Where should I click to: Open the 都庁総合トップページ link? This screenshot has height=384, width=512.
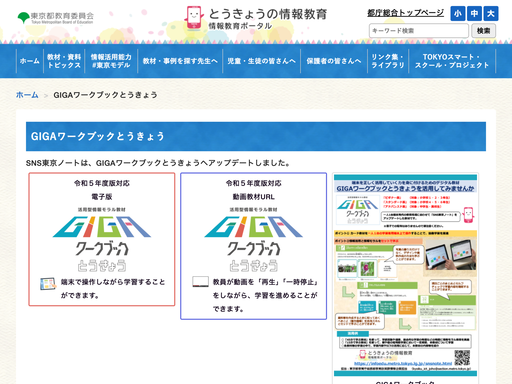pos(405,13)
